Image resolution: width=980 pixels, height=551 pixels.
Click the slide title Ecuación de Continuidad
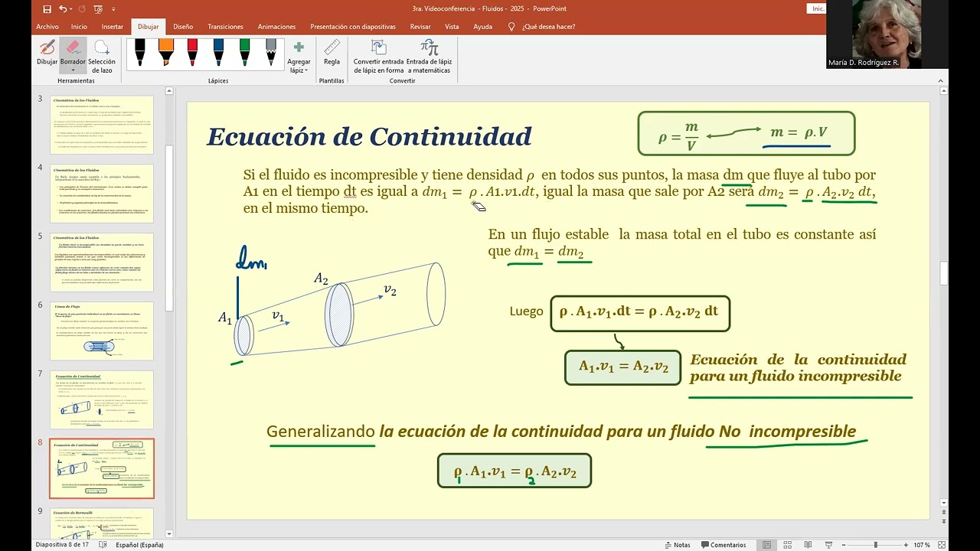point(369,136)
